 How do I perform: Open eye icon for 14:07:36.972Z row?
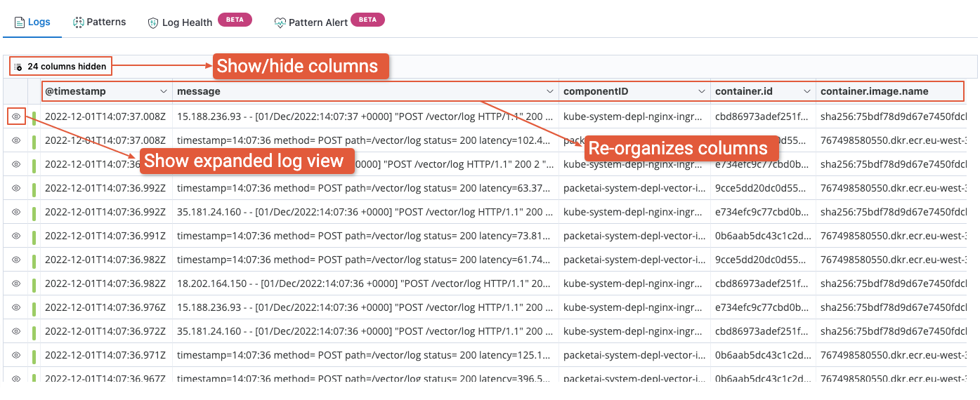[16, 331]
